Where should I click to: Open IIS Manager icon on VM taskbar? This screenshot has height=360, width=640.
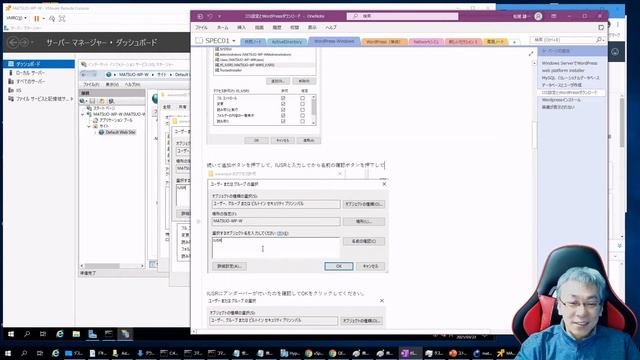(125, 334)
